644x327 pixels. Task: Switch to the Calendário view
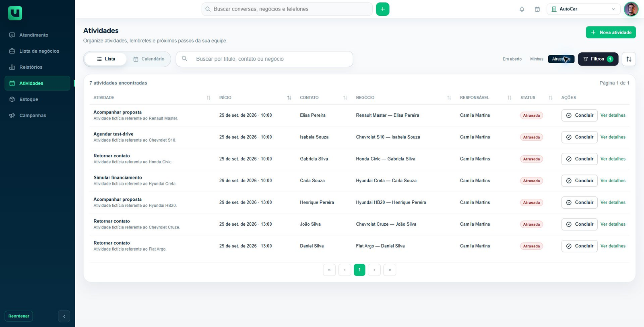[149, 59]
